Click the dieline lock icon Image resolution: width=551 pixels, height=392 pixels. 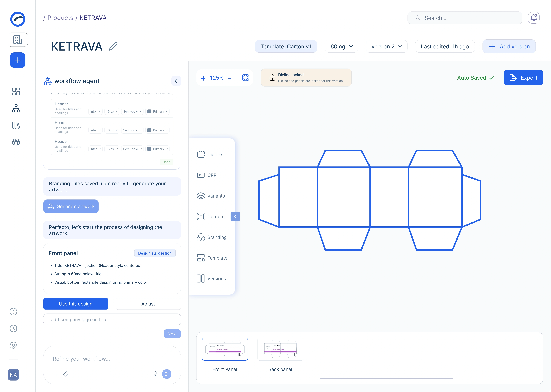272,78
